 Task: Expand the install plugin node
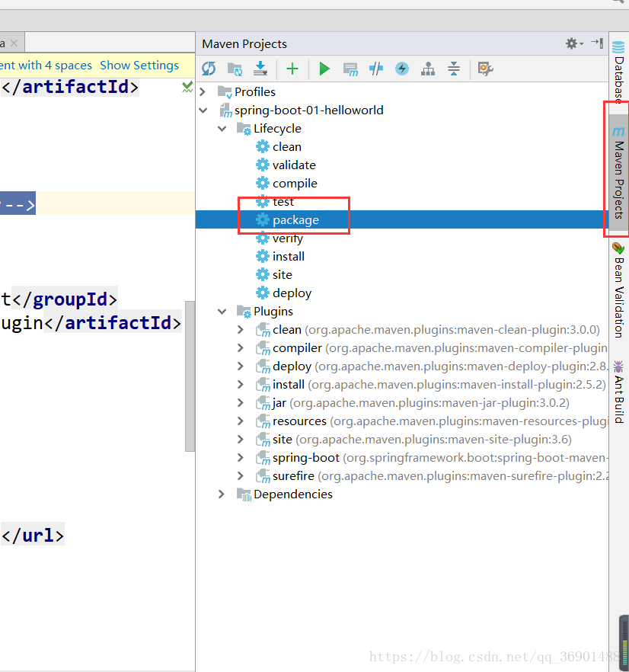[x=241, y=385]
